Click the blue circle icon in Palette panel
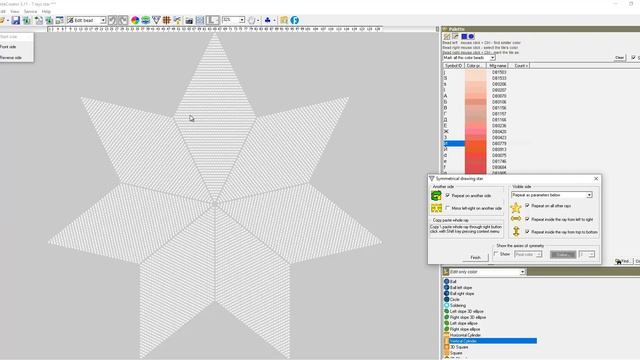This screenshot has height=360, width=640. click(471, 36)
